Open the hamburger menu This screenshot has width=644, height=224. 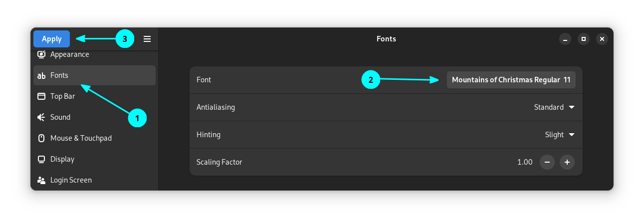click(147, 39)
